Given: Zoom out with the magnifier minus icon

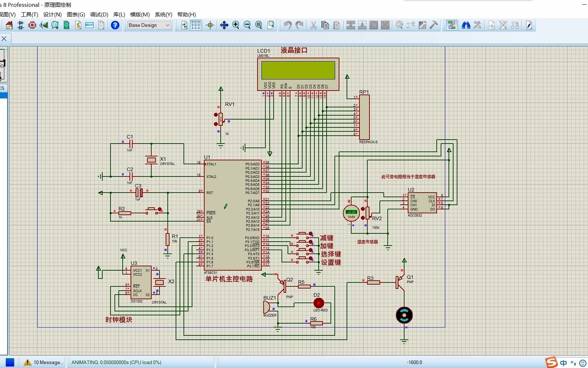Looking at the screenshot, I should (247, 25).
